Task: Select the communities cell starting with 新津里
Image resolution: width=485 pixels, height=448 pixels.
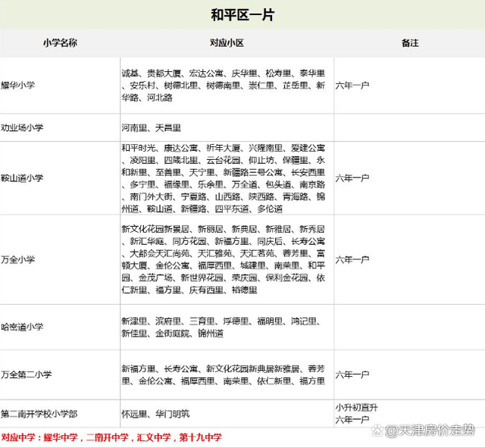Action: [x=227, y=327]
